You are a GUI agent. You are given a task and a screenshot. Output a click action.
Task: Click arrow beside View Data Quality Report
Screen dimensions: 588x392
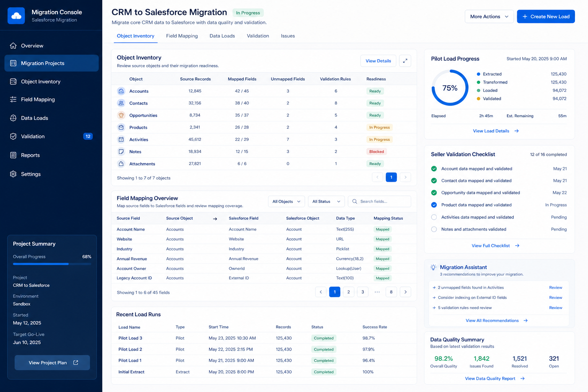coord(523,379)
